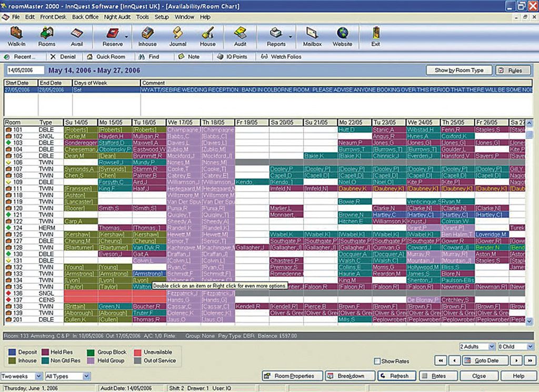The width and height of the screenshot is (539, 392).
Task: Click the Help button at bottom
Action: 518,376
